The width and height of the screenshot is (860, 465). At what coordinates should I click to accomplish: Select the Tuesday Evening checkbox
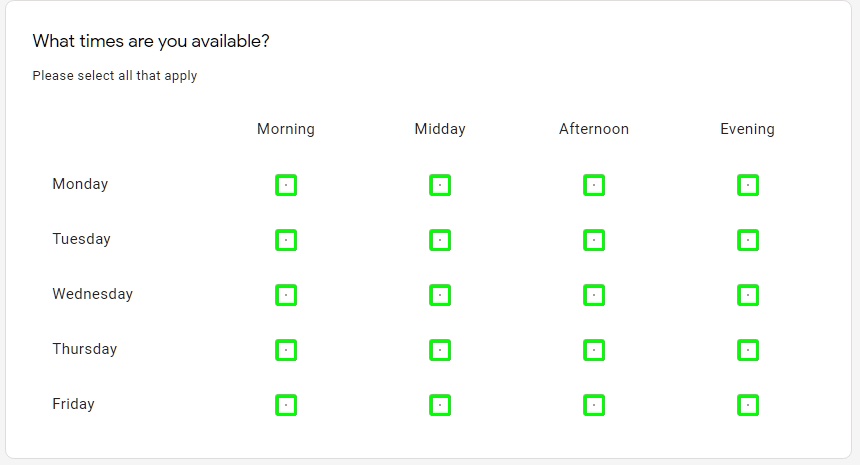click(748, 240)
